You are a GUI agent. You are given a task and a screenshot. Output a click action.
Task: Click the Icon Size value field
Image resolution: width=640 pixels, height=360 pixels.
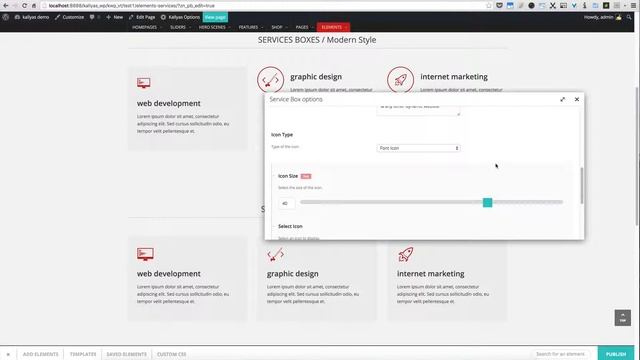click(287, 203)
